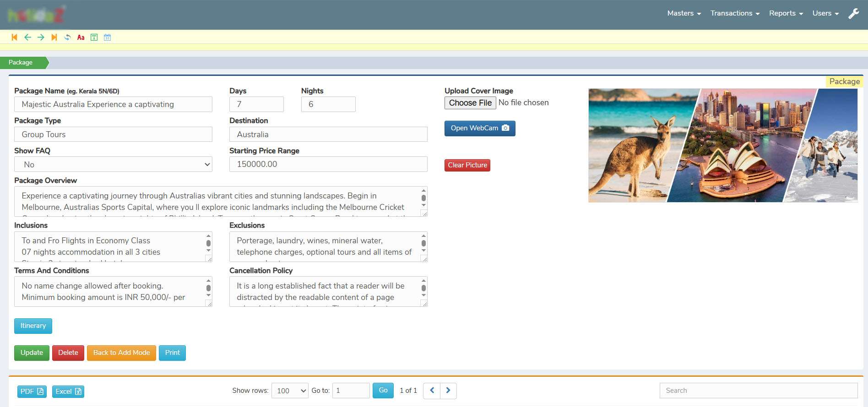Click the Package breadcrumb tab
This screenshot has height=407, width=868.
pos(21,63)
